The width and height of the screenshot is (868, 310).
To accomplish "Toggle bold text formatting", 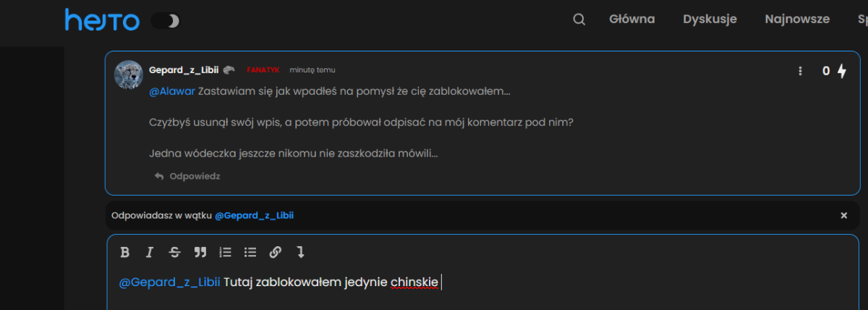I will click(124, 252).
